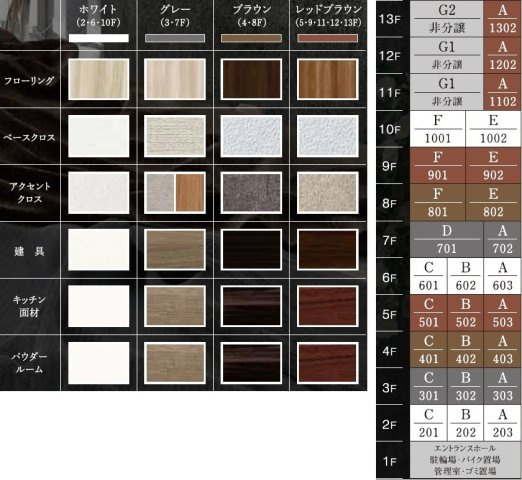
Task: Click the グレー accent cloth two-tone swatch
Action: tap(175, 193)
